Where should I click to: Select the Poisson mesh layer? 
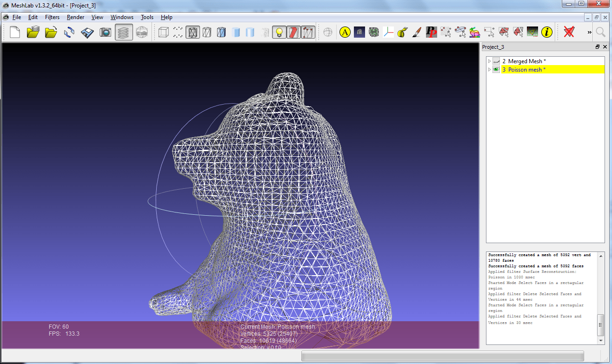pos(525,70)
